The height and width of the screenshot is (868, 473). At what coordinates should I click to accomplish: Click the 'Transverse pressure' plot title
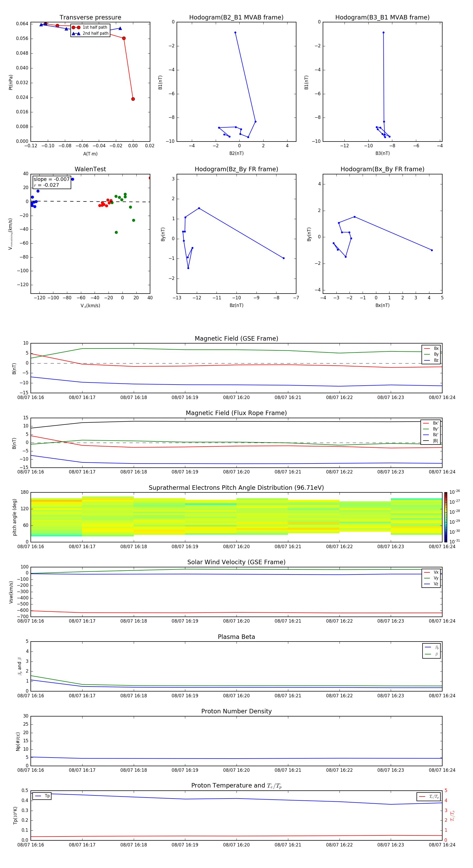point(90,18)
